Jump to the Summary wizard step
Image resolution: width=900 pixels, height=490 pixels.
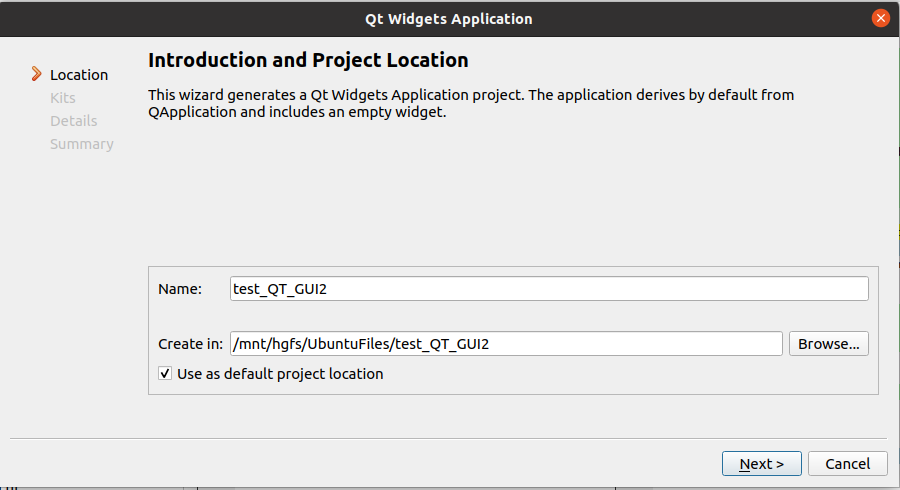[82, 144]
